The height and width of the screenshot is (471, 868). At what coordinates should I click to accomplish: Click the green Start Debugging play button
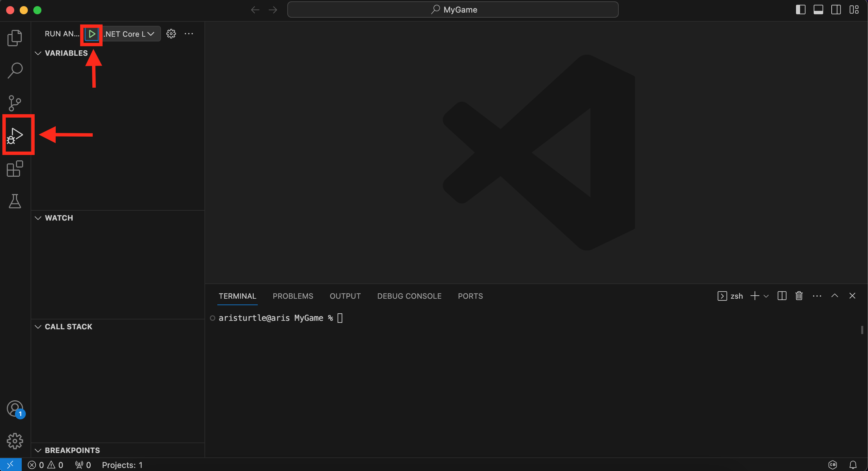pos(92,34)
